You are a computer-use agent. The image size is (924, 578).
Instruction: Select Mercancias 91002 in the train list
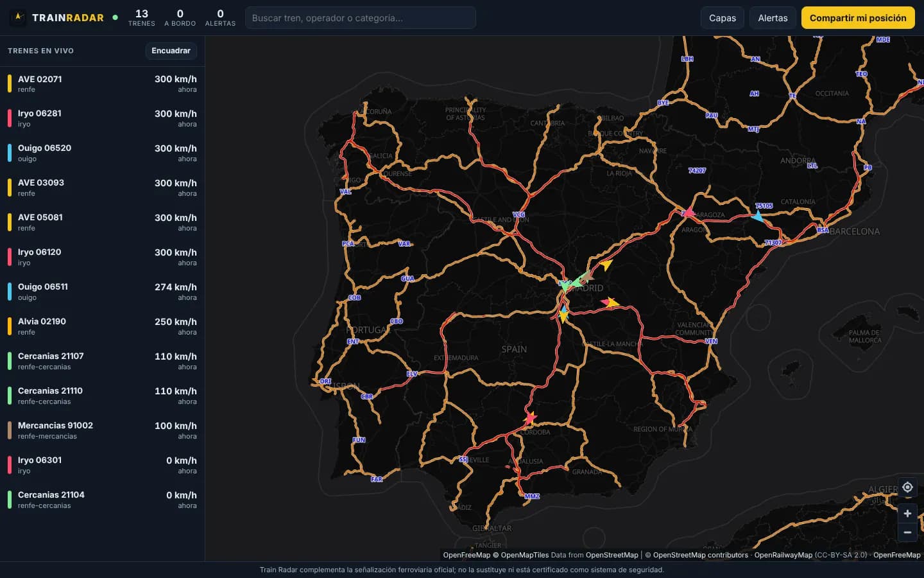point(103,431)
